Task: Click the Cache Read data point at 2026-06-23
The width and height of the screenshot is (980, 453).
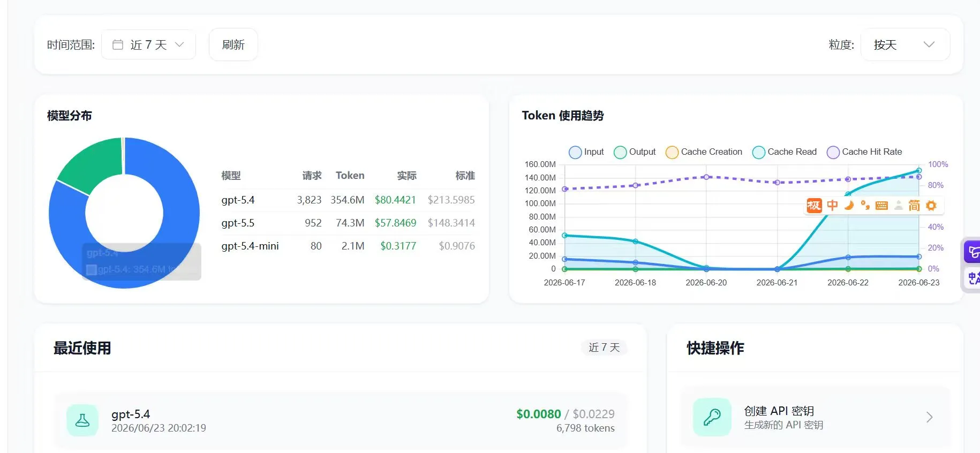Action: point(919,171)
